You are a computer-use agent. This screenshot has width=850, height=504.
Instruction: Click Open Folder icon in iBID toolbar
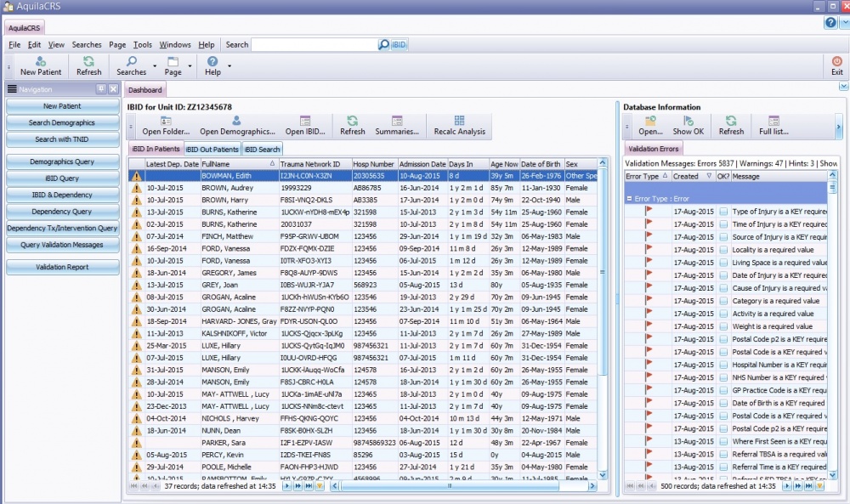coord(167,122)
